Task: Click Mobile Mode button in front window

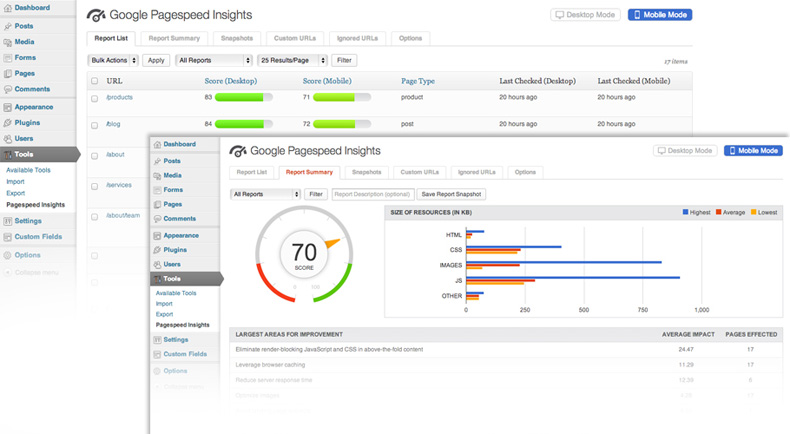Action: pos(753,151)
